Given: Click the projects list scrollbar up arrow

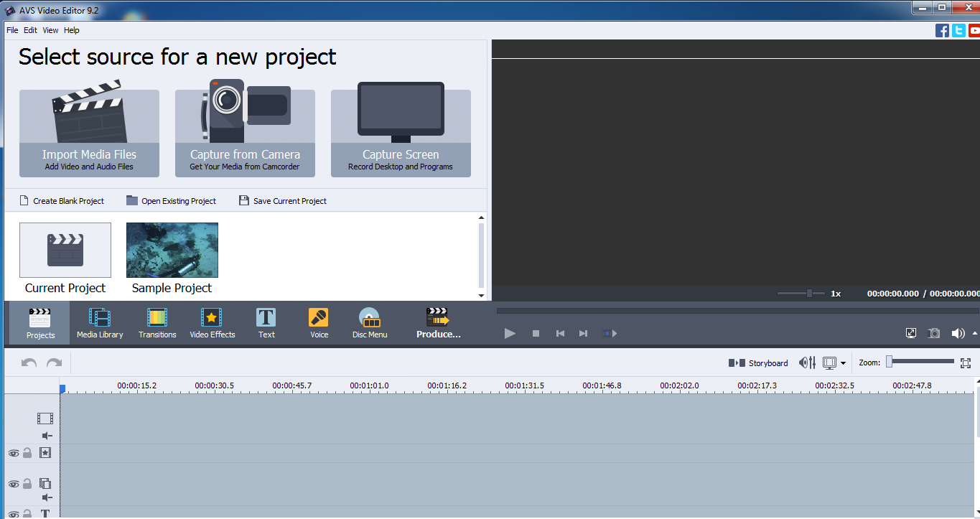Looking at the screenshot, I should (482, 218).
